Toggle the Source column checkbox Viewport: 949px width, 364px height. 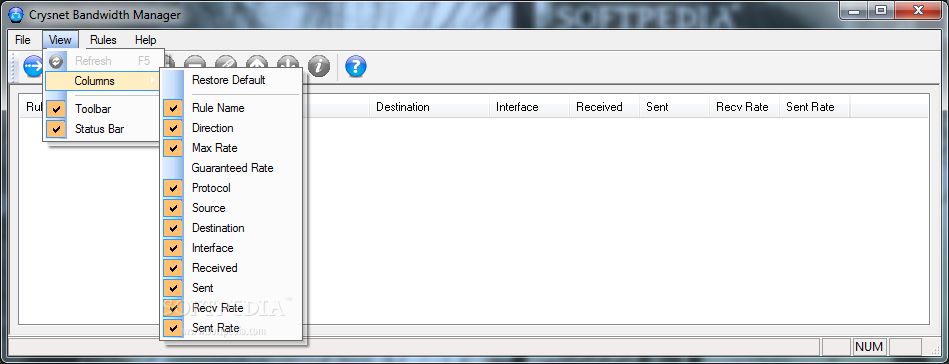(x=231, y=208)
